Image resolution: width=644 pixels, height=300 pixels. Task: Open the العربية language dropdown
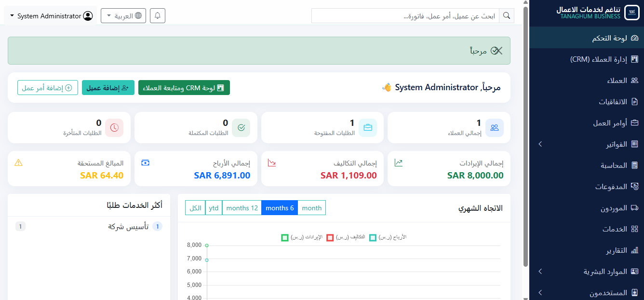(123, 15)
